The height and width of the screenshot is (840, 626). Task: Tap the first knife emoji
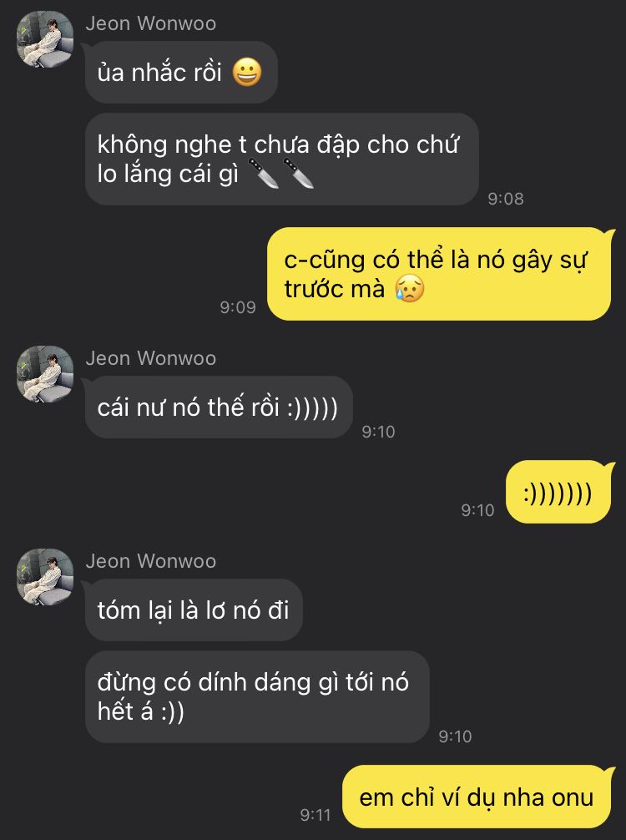pyautogui.click(x=264, y=174)
